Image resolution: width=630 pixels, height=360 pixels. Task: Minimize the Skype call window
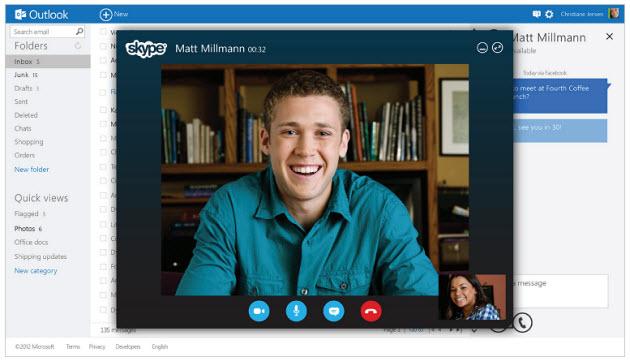click(x=482, y=48)
